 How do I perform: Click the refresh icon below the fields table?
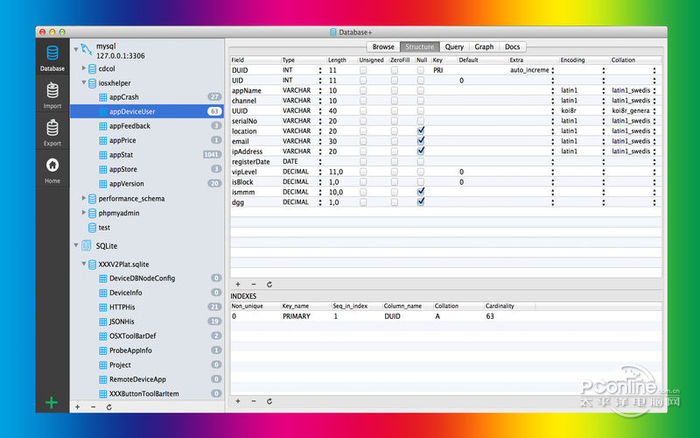(x=269, y=285)
